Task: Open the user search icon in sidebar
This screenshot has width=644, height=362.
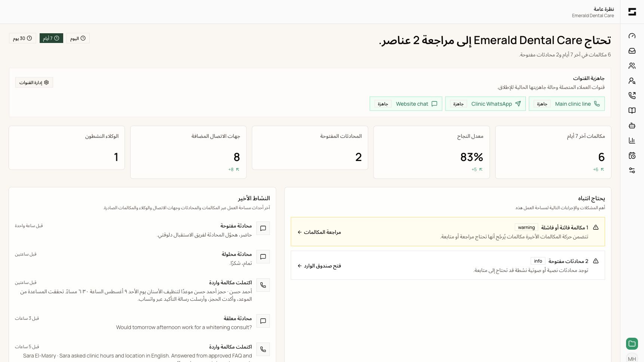Action: point(632,81)
